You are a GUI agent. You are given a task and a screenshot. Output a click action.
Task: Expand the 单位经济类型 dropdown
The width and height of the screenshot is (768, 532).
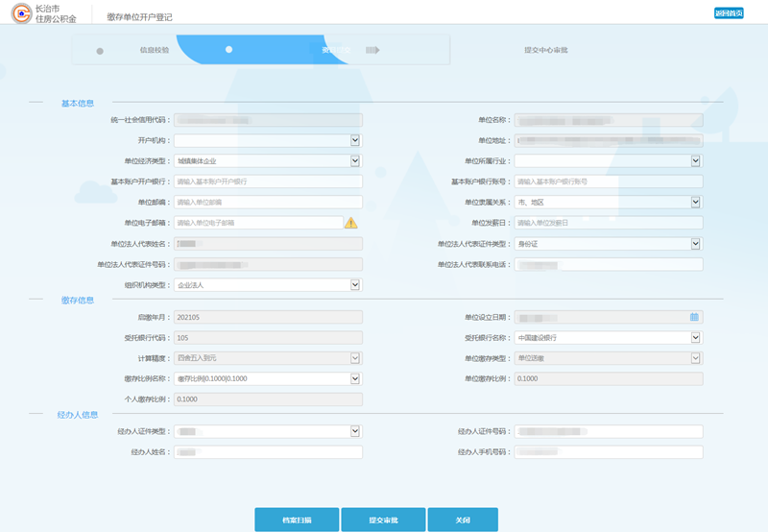pyautogui.click(x=354, y=161)
